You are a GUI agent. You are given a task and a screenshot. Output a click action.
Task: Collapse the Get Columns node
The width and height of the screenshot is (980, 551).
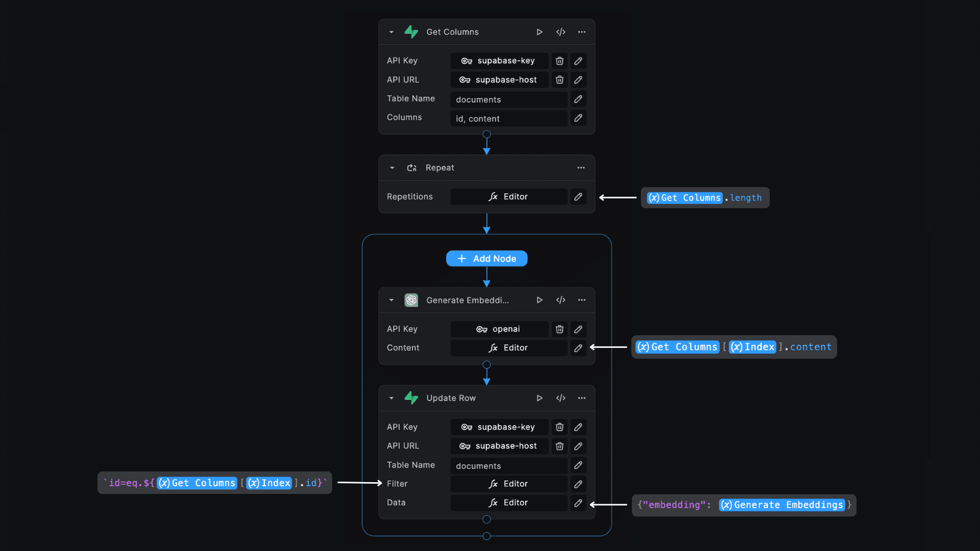pyautogui.click(x=391, y=32)
